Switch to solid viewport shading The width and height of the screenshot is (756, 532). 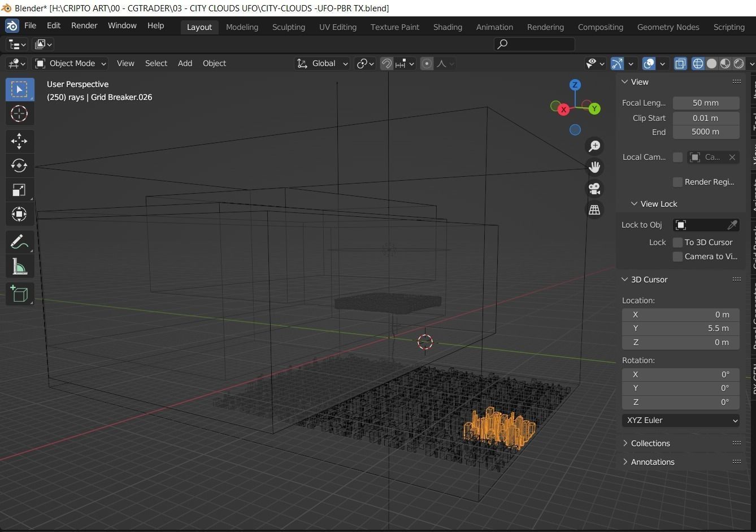pyautogui.click(x=711, y=63)
